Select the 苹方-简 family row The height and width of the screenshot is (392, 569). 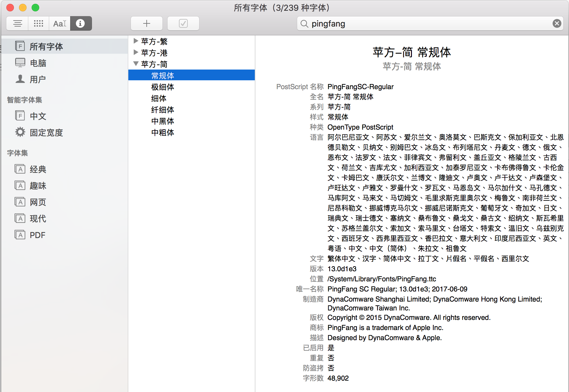(x=192, y=64)
